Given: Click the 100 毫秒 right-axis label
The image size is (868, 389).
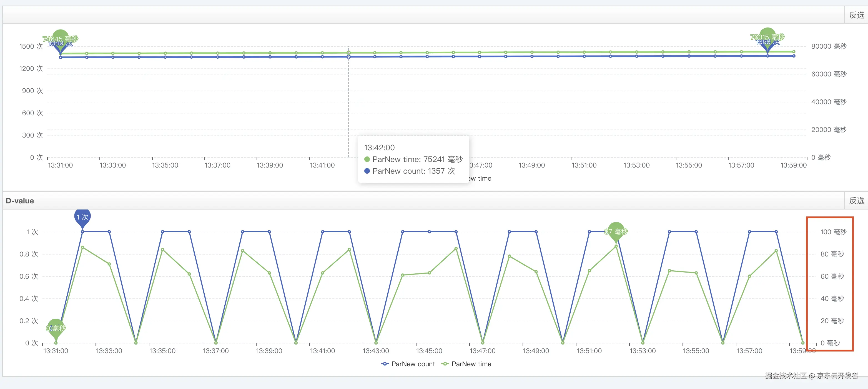Looking at the screenshot, I should 833,231.
